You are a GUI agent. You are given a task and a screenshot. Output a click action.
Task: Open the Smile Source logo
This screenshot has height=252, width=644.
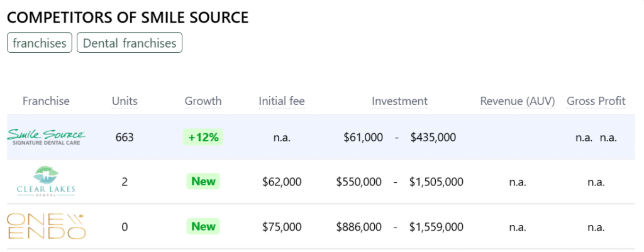(47, 137)
